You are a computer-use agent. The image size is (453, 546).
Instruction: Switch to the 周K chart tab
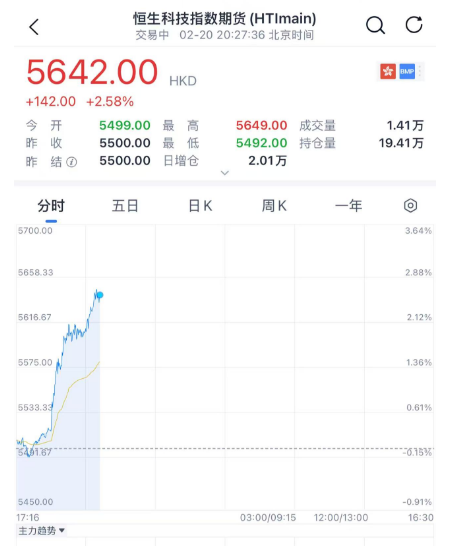[274, 206]
